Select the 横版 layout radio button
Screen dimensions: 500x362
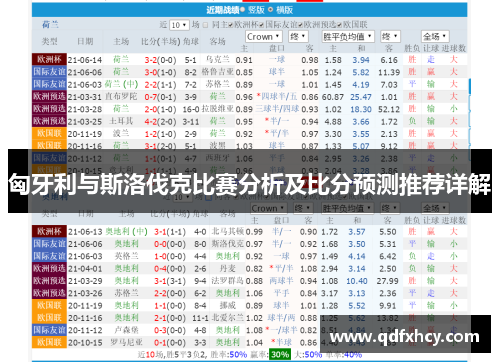pyautogui.click(x=270, y=10)
